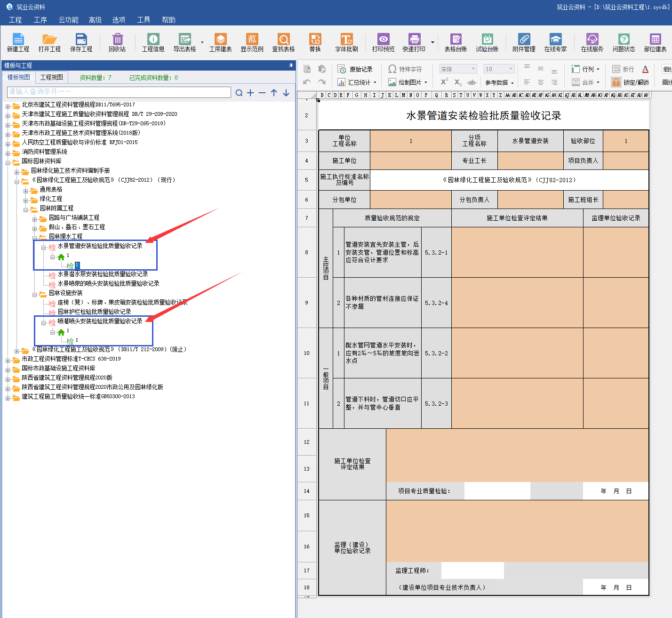
Task: Click the subscript X₂ icon
Action: coord(458,82)
